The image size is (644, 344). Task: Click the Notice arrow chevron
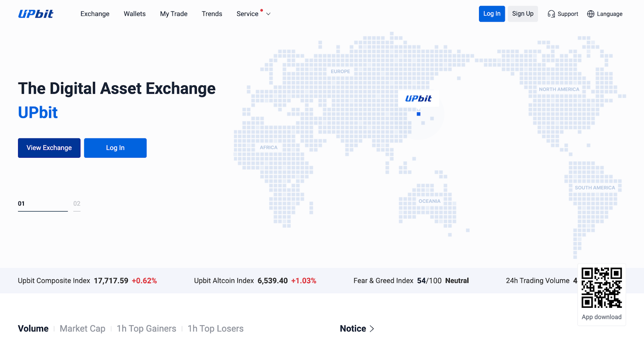point(372,329)
